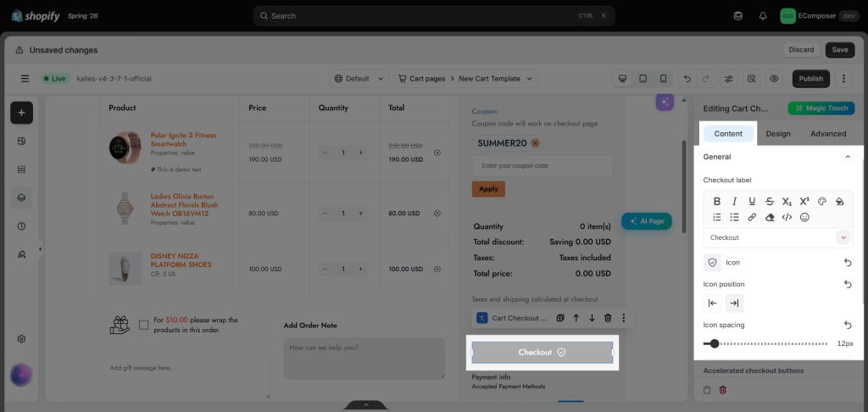Click the order note text area

coord(364,359)
